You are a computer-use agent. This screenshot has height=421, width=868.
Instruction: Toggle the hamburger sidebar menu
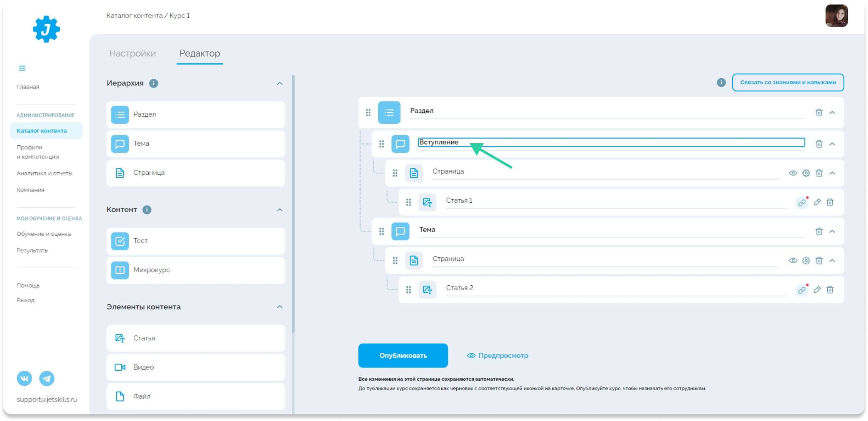(22, 68)
